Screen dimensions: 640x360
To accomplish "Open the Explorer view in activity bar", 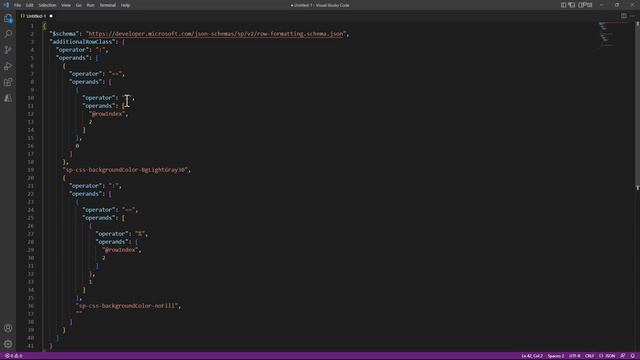I will tap(8, 18).
